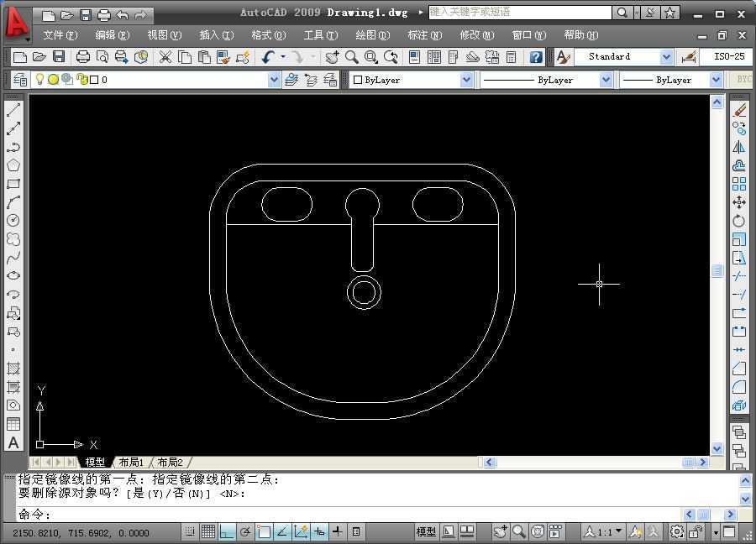Click ByLayer color swatch square
756x544 pixels.
tap(357, 80)
